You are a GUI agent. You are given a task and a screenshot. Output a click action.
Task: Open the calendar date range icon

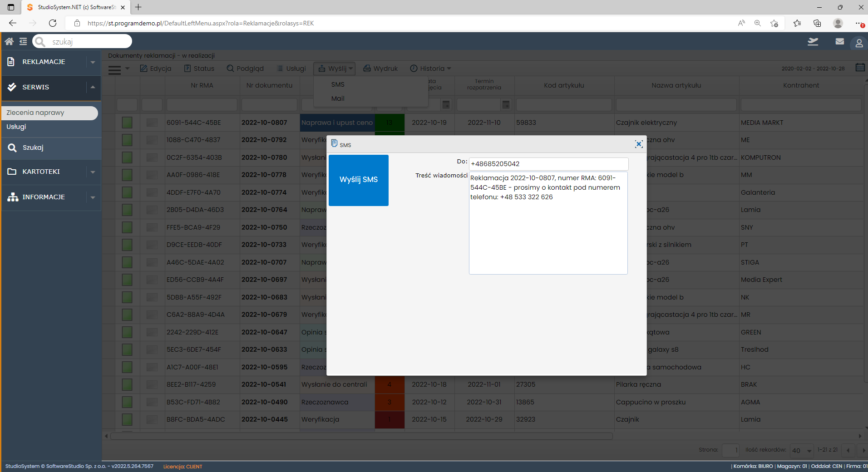(x=860, y=68)
